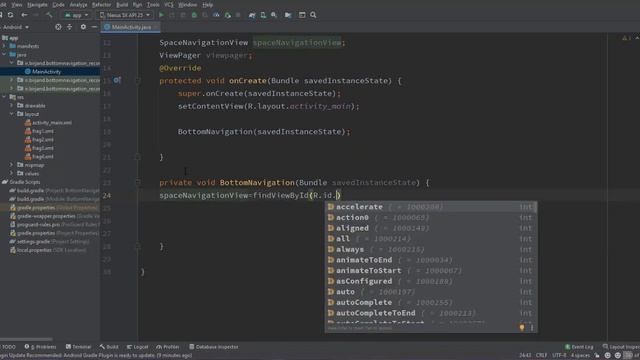
Task: Open the Build tool window
Action: coord(109,347)
